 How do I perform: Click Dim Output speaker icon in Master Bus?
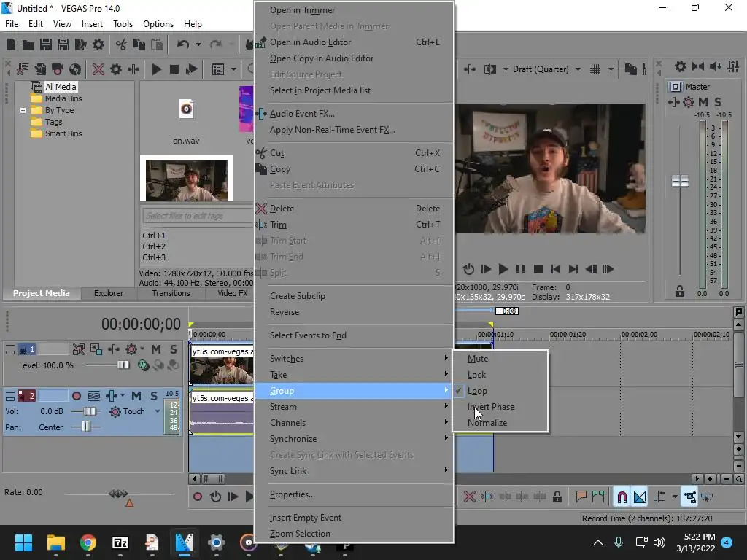[715, 66]
